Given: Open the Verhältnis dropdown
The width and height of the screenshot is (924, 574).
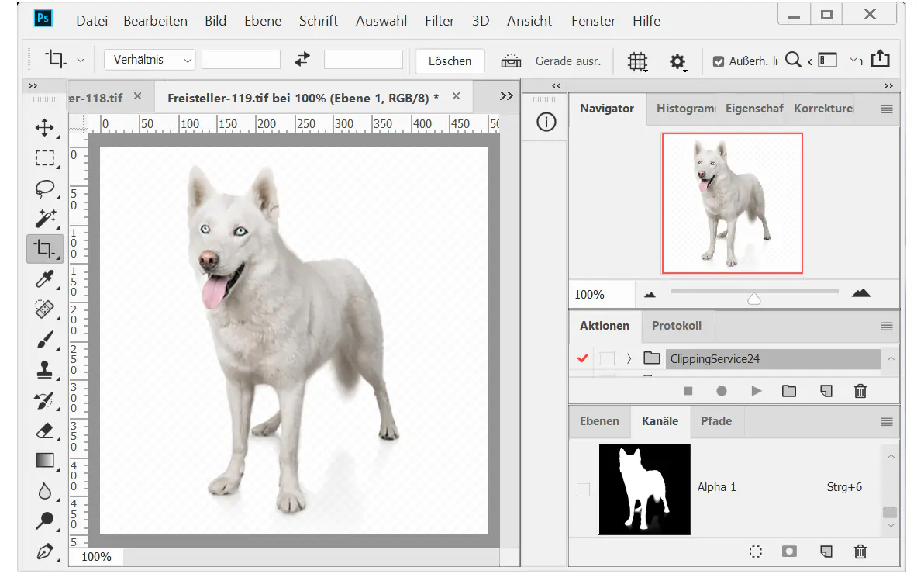Looking at the screenshot, I should point(149,60).
